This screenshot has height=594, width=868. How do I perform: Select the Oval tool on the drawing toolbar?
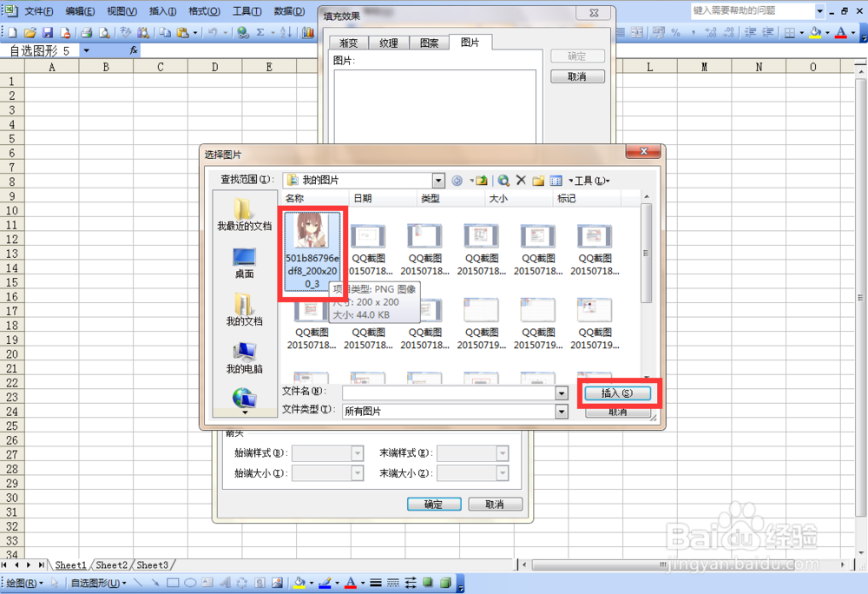pyautogui.click(x=189, y=583)
